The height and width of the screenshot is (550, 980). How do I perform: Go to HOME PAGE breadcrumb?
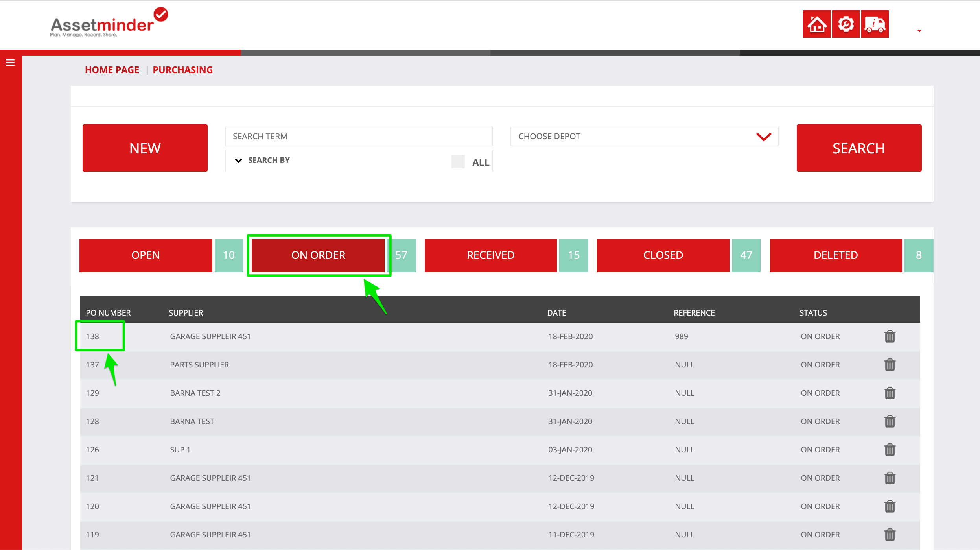(x=112, y=70)
